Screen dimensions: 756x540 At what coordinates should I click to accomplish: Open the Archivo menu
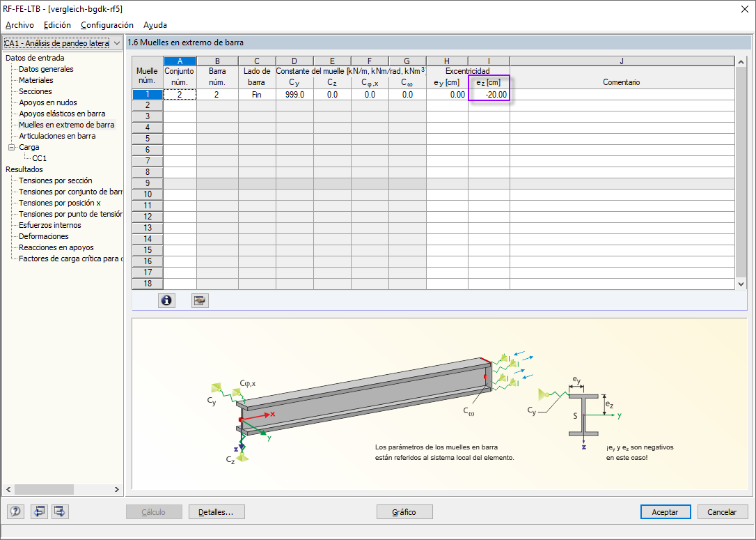coord(19,25)
